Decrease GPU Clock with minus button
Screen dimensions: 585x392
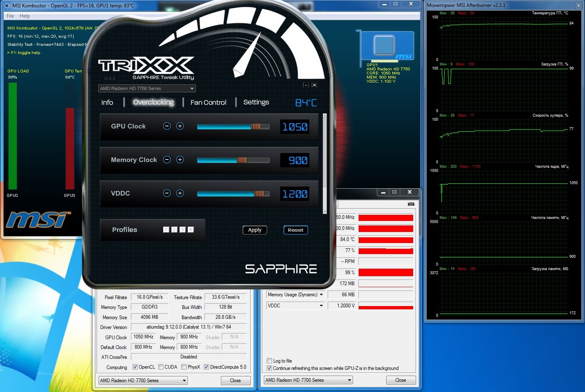click(x=167, y=126)
